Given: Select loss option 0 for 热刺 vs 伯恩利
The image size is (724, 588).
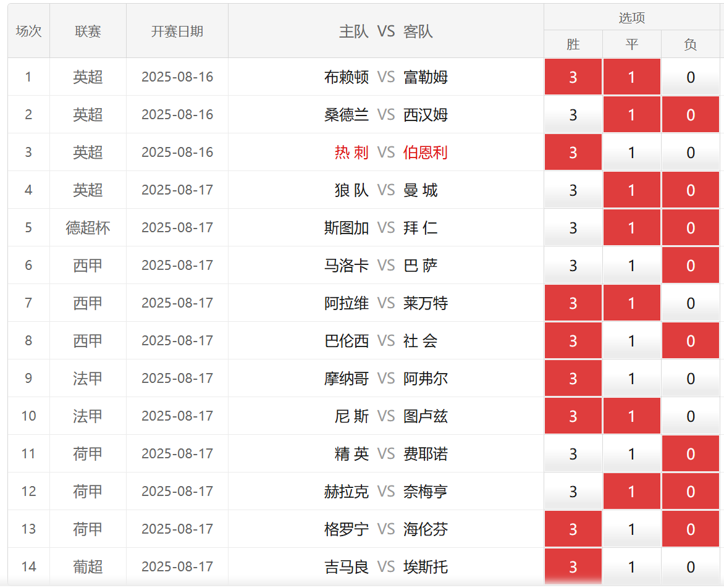Looking at the screenshot, I should pyautogui.click(x=690, y=152).
